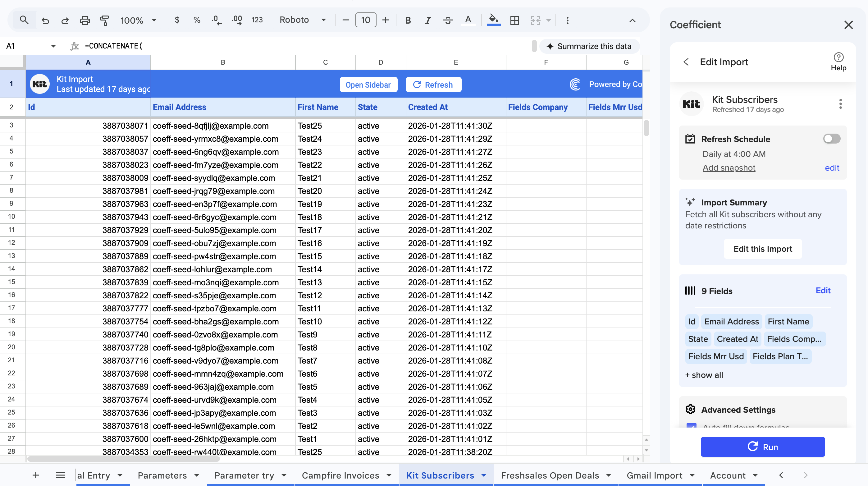Click the back arrow beside Edit Import
Screen dimensions: 868x486
[686, 62]
